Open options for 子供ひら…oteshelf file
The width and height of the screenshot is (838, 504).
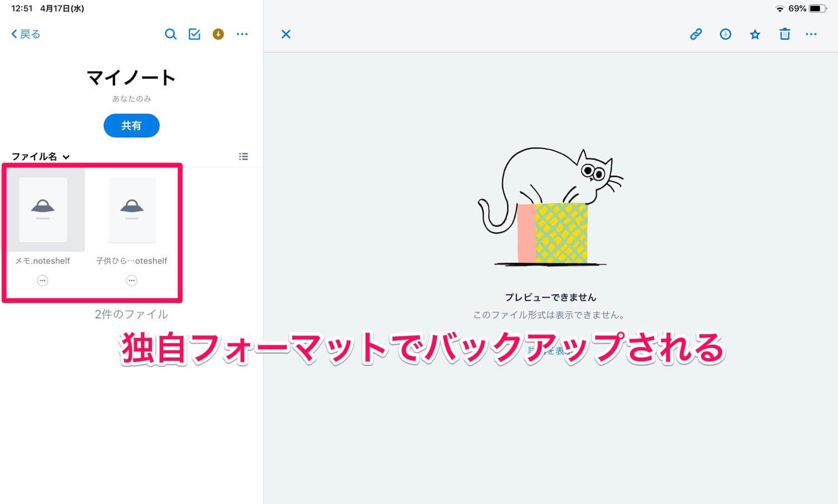tap(131, 281)
